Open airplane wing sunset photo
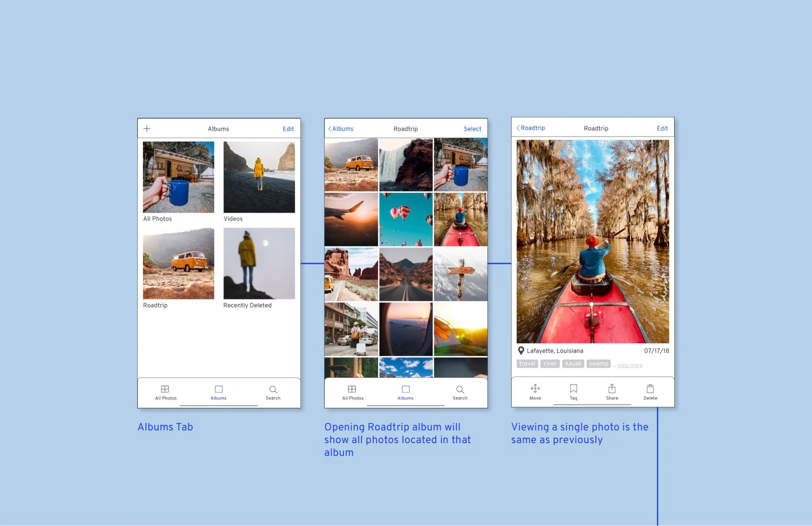 tap(351, 219)
